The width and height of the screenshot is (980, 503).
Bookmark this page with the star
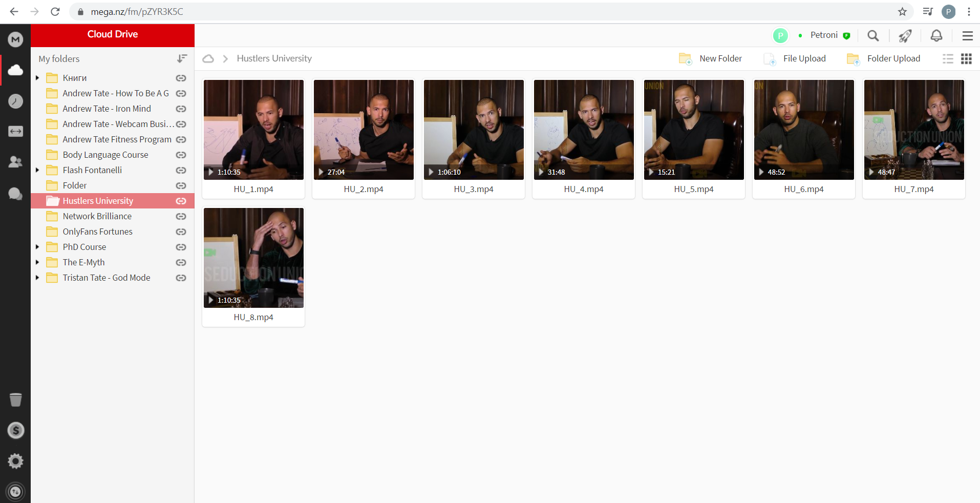(x=902, y=11)
